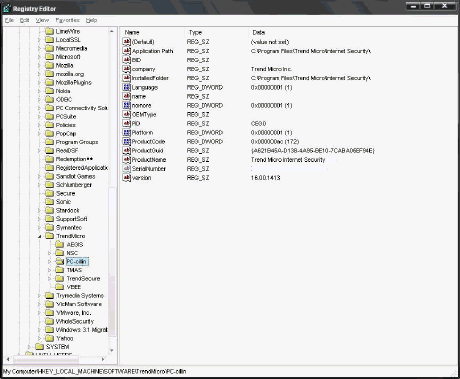Select the Sandlot Games registry key

click(x=75, y=176)
